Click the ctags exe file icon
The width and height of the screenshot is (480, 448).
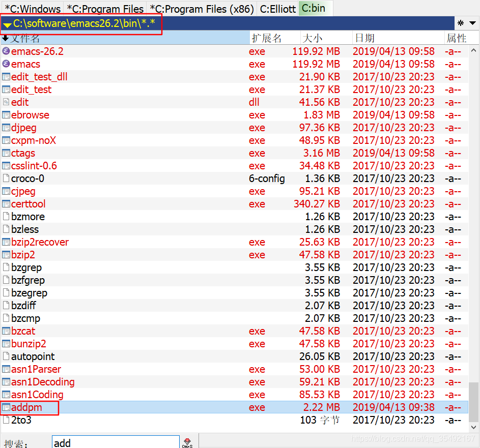[x=6, y=153]
